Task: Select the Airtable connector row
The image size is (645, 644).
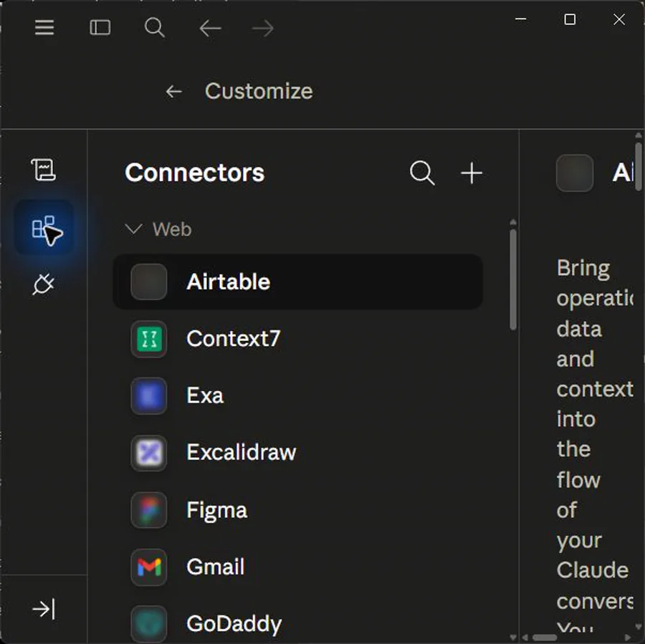Action: pos(298,282)
